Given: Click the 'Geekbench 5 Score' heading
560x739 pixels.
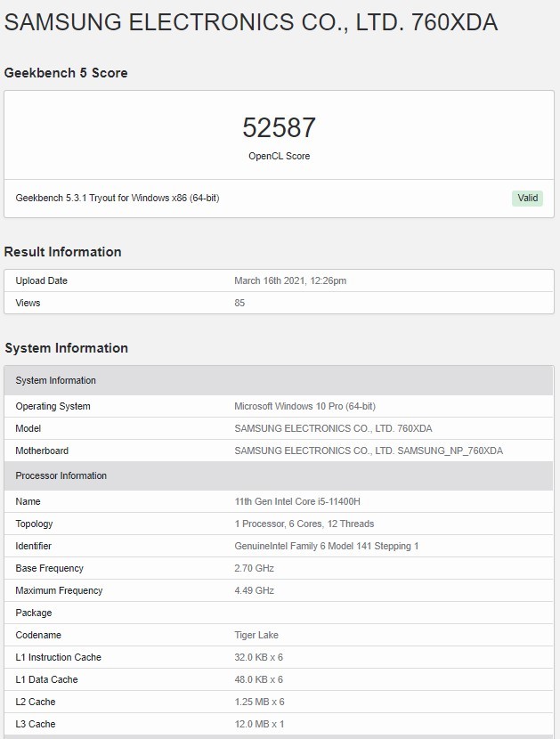Looking at the screenshot, I should point(66,73).
